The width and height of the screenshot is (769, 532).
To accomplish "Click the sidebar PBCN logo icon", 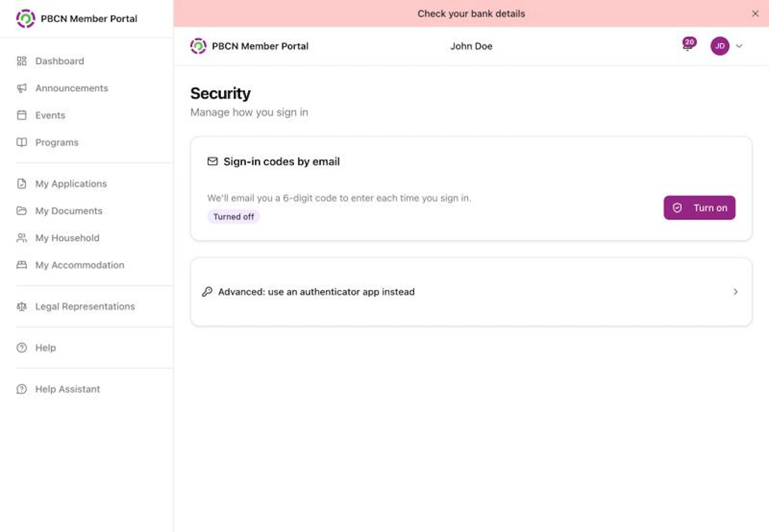I will (x=26, y=19).
